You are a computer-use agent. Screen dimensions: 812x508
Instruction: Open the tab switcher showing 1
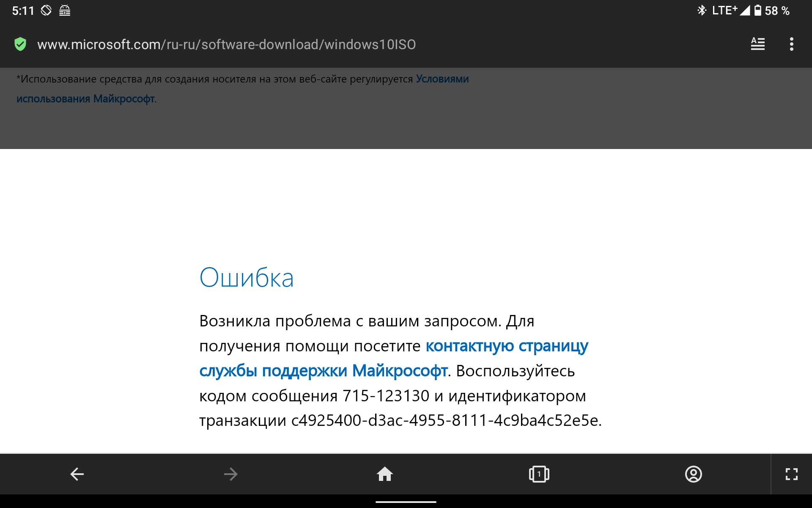click(x=539, y=474)
